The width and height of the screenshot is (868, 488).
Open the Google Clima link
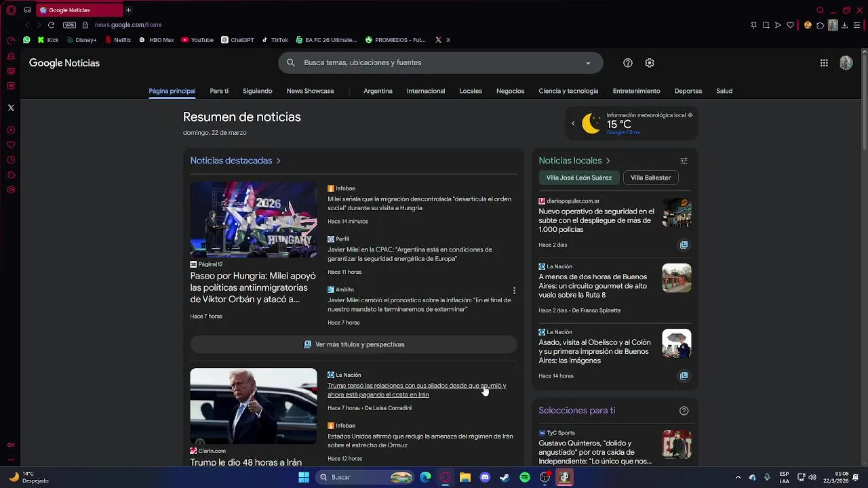coord(623,133)
